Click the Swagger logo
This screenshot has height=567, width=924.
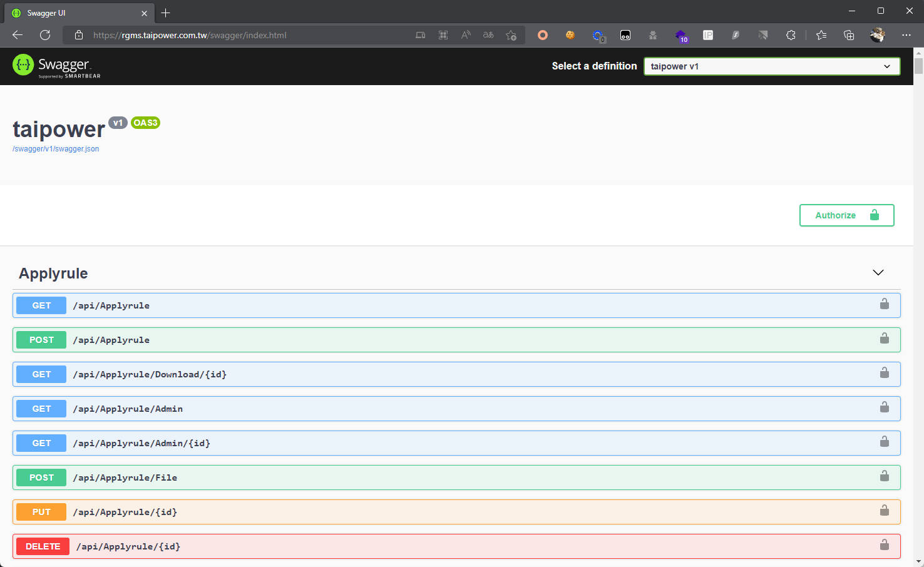56,66
